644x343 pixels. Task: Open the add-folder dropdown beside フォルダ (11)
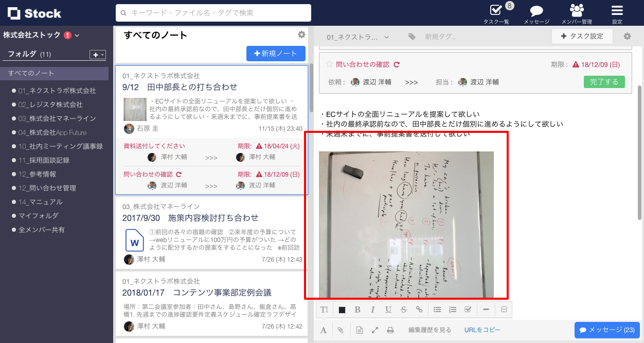[x=97, y=54]
